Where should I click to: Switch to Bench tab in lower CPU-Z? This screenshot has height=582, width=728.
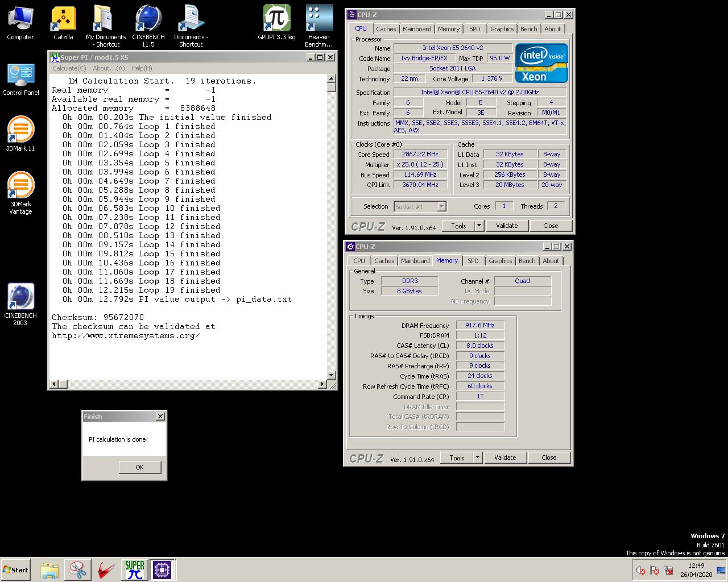click(x=527, y=261)
